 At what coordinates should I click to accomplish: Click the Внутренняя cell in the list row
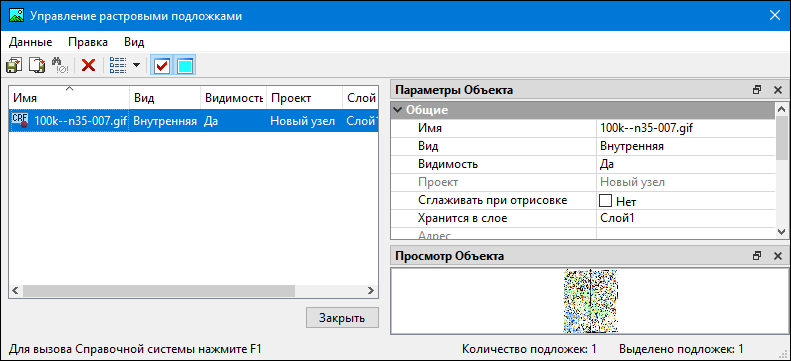pos(165,121)
